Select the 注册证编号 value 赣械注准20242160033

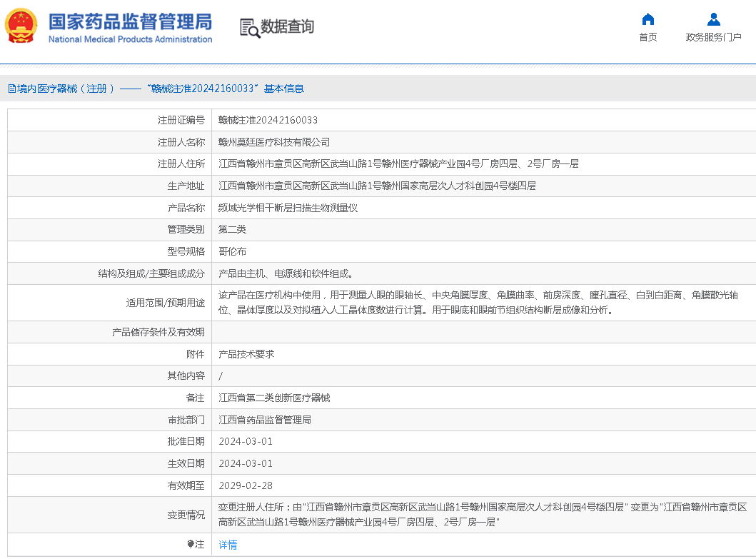coord(268,120)
